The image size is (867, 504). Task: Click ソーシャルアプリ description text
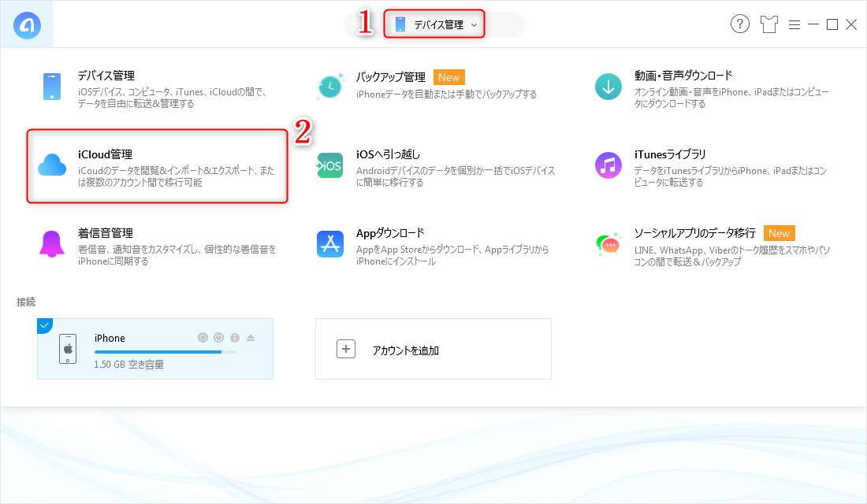click(732, 256)
